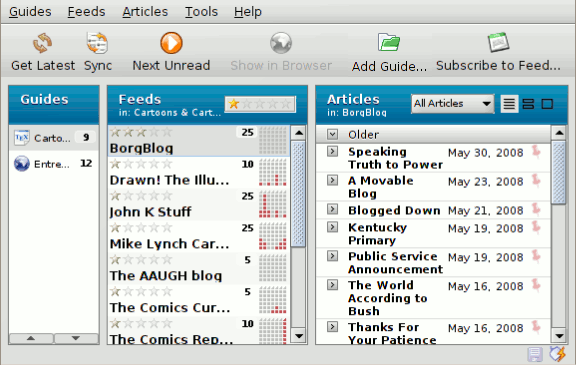Set the Feeds star rating filter
Screen dimensions: 576x365
click(260, 104)
